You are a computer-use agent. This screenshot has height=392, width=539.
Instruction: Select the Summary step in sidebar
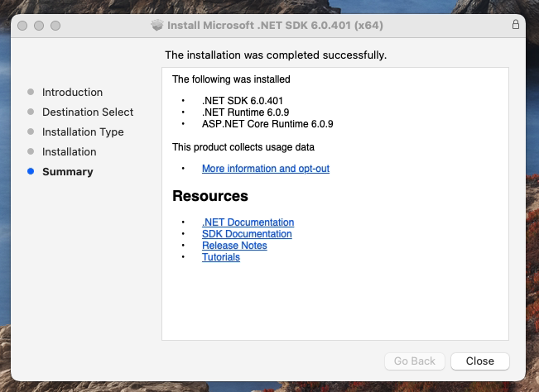tap(67, 172)
